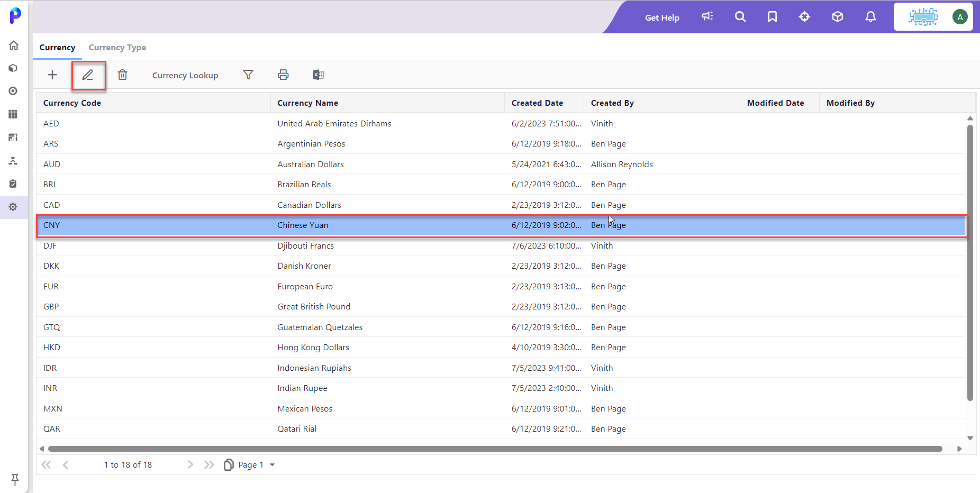
Task: Select the Indian Rupee row
Action: pyautogui.click(x=501, y=388)
